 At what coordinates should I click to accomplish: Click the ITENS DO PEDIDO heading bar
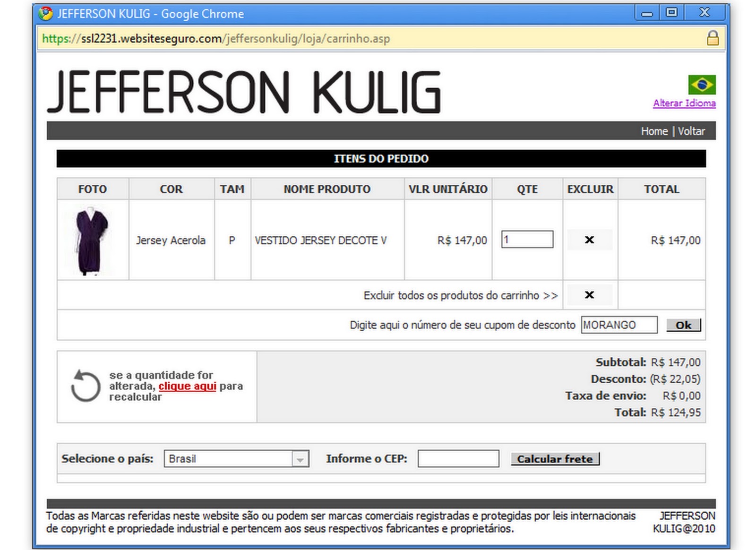point(381,159)
